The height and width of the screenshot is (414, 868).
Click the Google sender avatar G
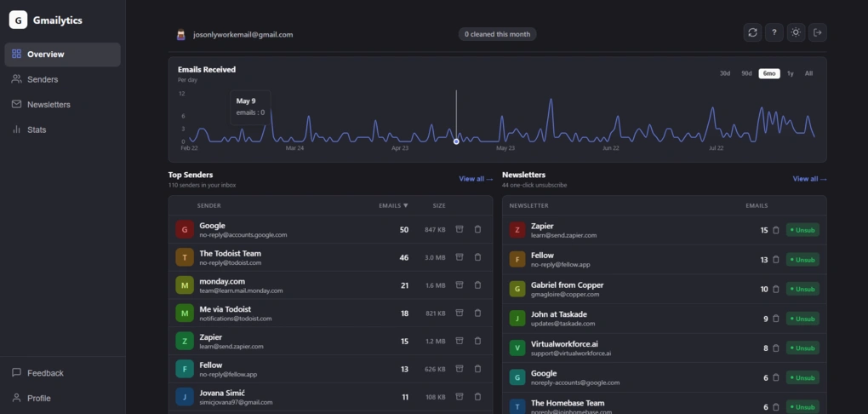[x=185, y=229]
